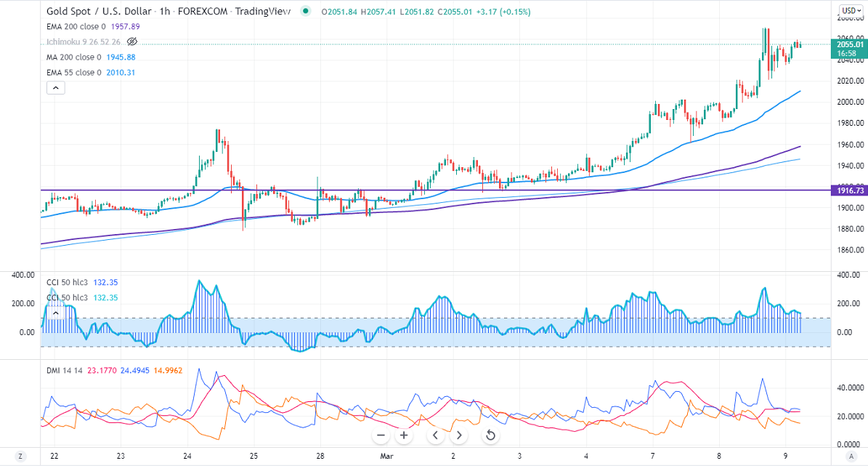Zoom out the chart with minus button
This screenshot has height=466, width=868.
point(381,435)
